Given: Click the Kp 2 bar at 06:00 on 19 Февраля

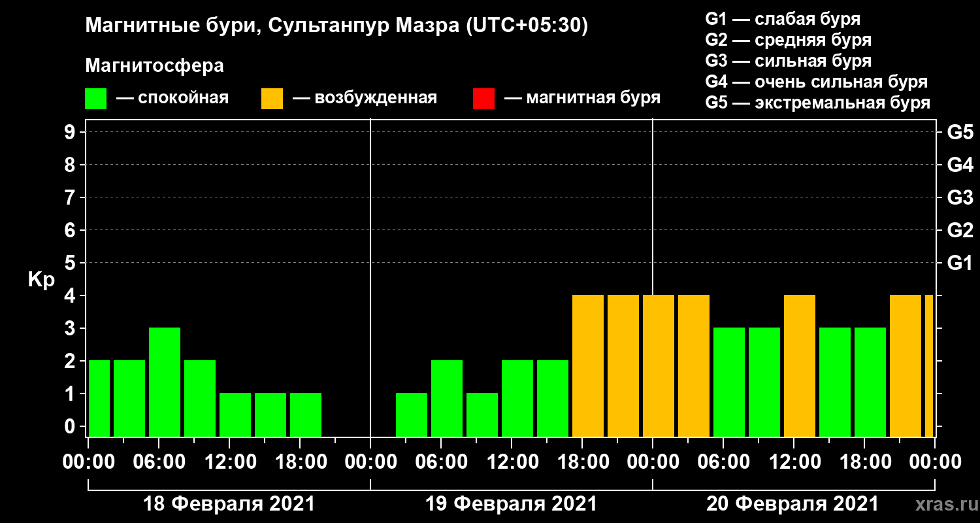Looking at the screenshot, I should pyautogui.click(x=447, y=398).
